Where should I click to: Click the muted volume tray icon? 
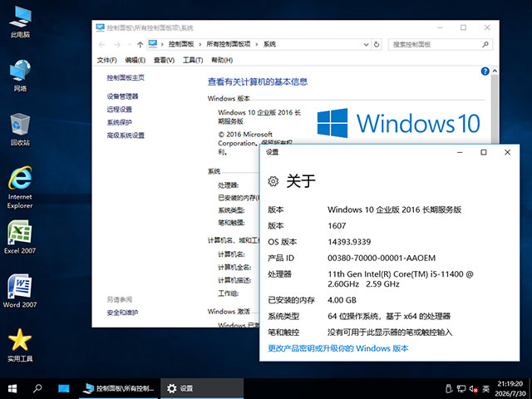pos(474,388)
